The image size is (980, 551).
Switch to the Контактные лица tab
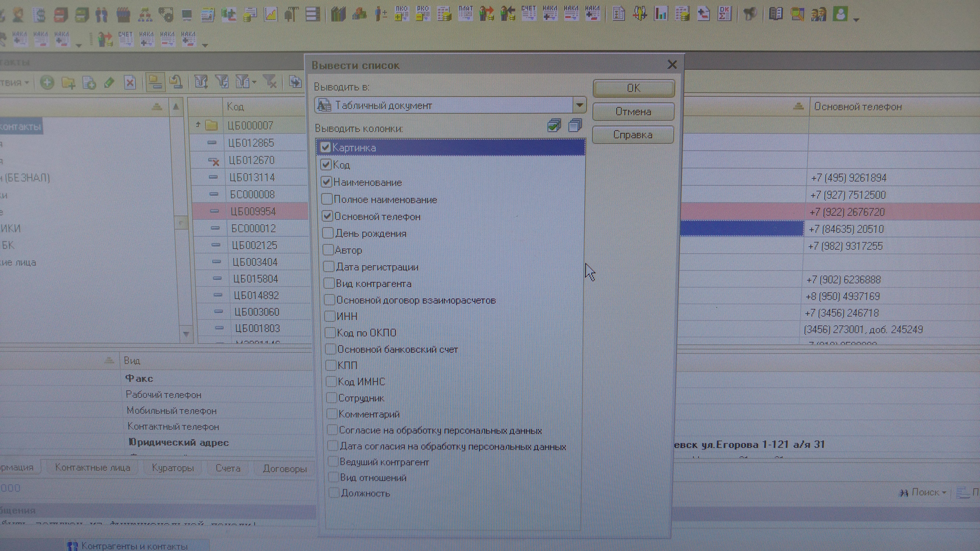(x=92, y=468)
